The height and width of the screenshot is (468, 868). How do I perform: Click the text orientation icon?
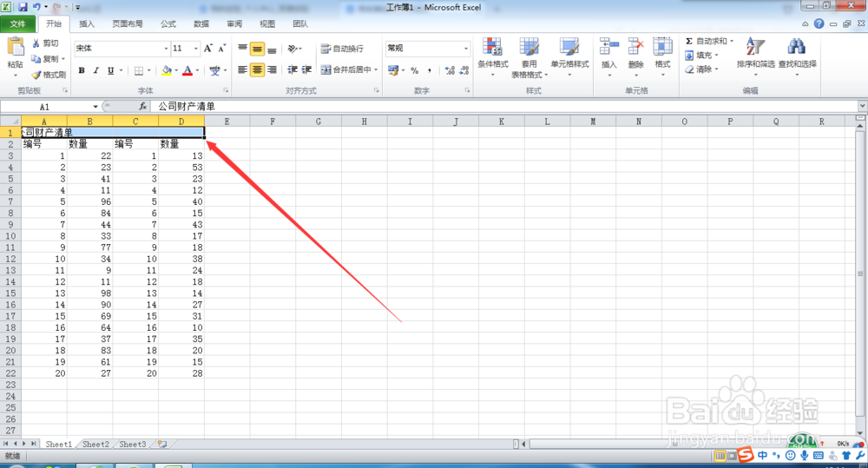point(293,49)
